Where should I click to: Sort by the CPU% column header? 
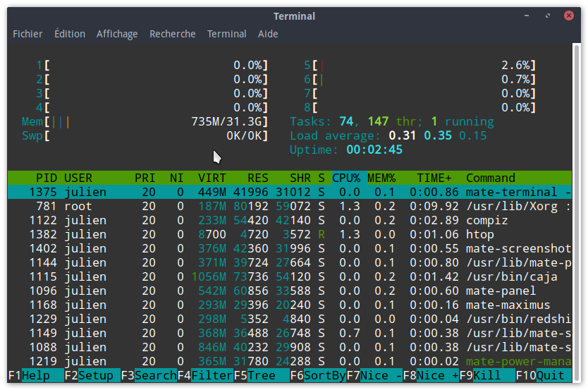coord(346,178)
